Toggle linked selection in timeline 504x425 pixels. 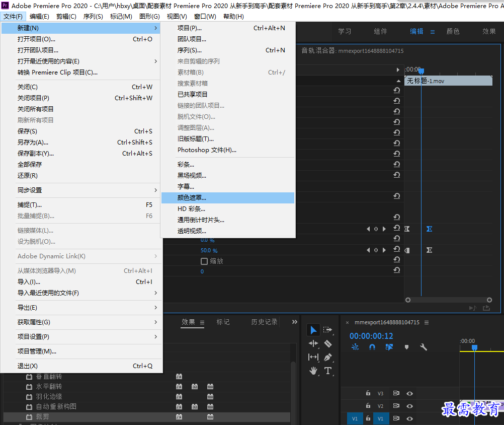click(x=389, y=347)
